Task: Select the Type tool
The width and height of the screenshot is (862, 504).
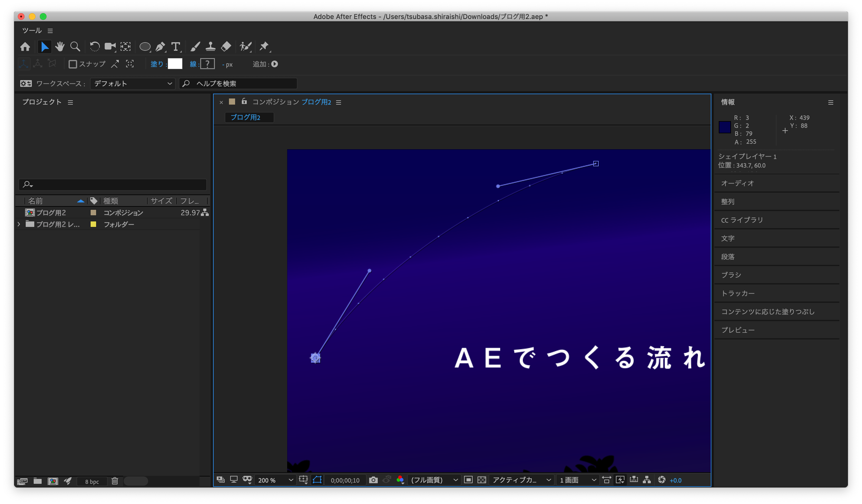Action: (x=175, y=46)
